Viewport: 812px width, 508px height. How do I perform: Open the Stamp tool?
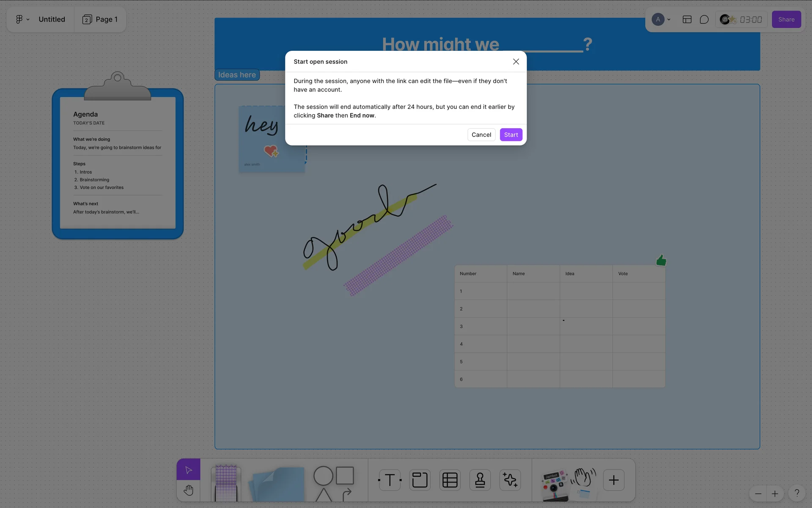pos(480,480)
